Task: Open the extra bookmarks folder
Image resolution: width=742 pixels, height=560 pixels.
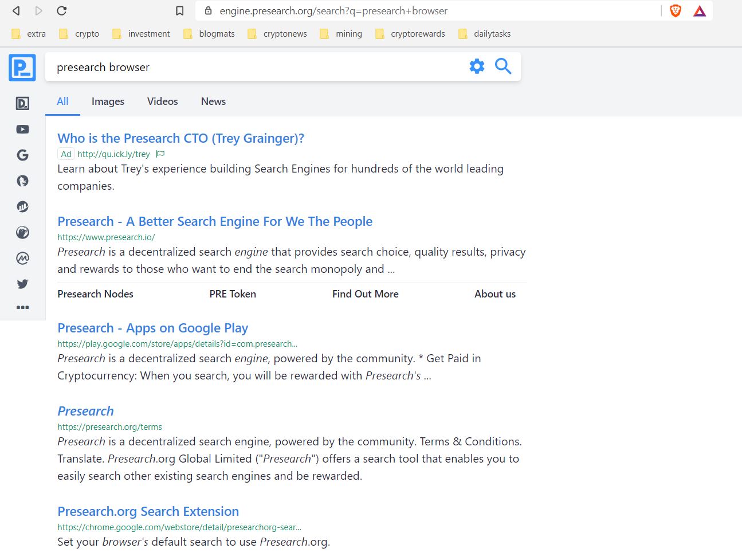Action: pos(29,34)
